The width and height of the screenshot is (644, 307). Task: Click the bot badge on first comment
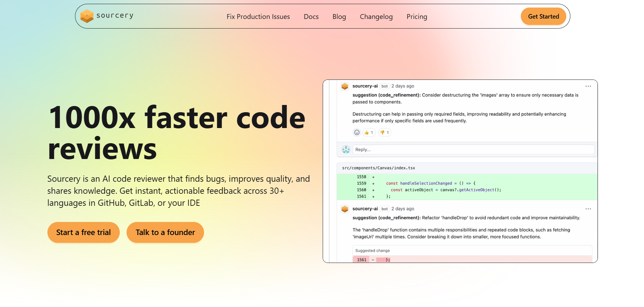point(385,86)
